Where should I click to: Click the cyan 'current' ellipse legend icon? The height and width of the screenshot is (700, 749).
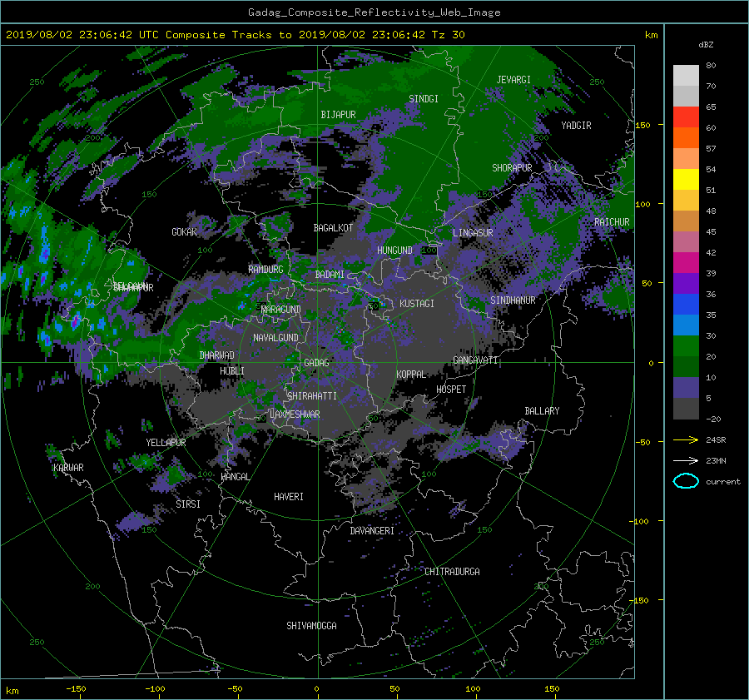click(686, 481)
